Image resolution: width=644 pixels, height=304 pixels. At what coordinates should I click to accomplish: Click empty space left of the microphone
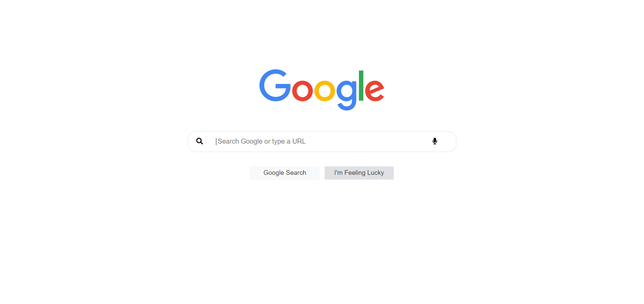point(369,141)
